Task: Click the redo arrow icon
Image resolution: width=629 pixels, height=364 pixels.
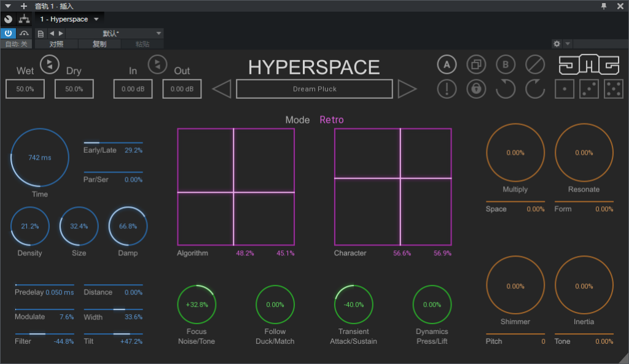Action: (535, 88)
